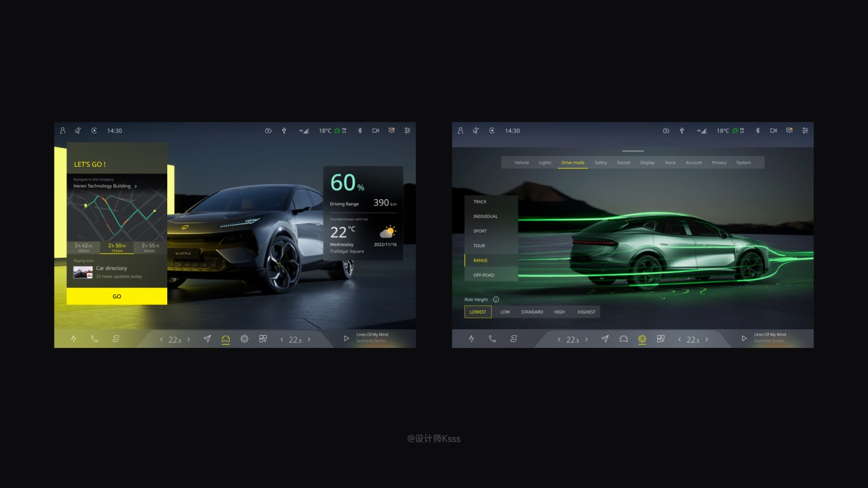This screenshot has width=868, height=488.
Task: Click the settings gear icon on the left screen
Action: [244, 339]
